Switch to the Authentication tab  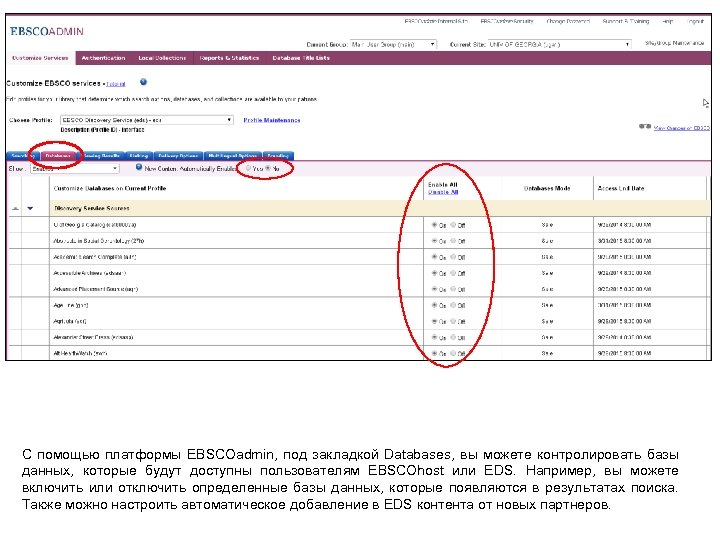(x=103, y=58)
